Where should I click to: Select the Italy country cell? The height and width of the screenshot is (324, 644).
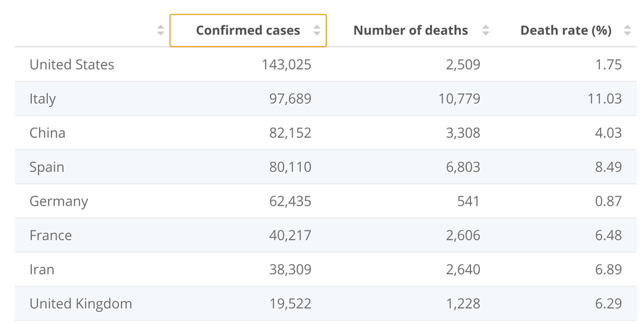point(43,99)
